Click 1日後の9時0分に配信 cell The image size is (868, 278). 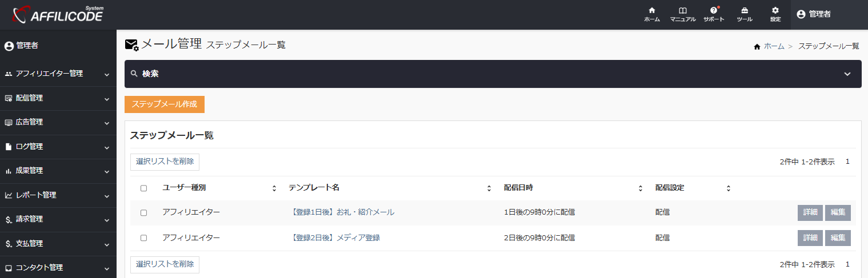pos(539,212)
